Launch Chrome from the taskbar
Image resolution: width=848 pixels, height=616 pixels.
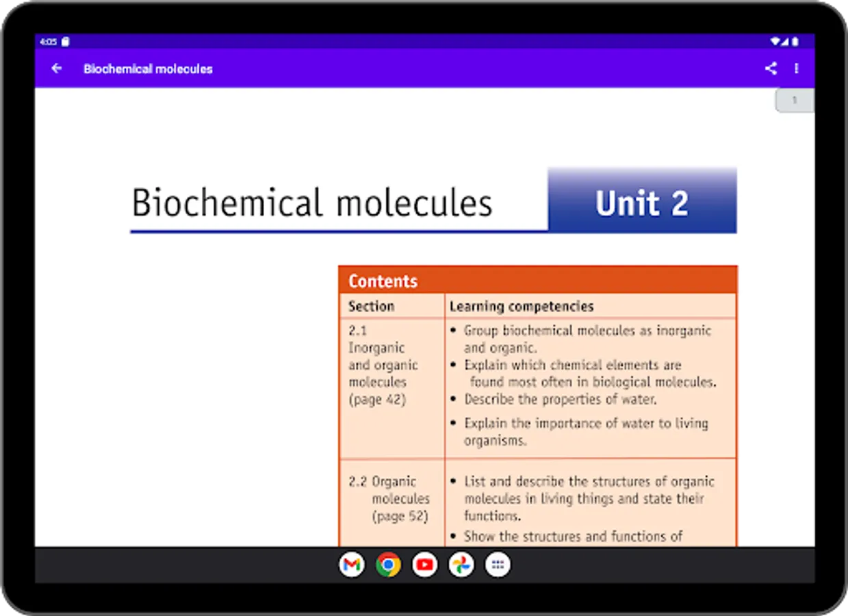pyautogui.click(x=388, y=565)
